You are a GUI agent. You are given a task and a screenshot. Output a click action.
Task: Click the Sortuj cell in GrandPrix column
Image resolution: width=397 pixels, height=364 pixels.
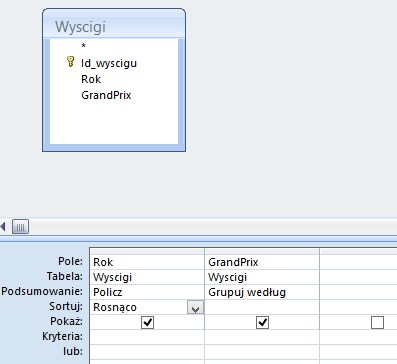coord(262,307)
